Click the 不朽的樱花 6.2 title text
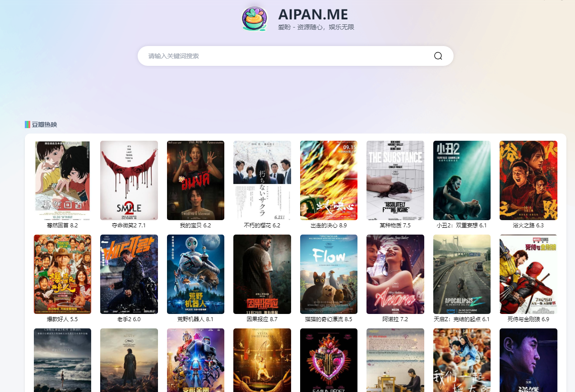This screenshot has height=392, width=575. tap(262, 225)
